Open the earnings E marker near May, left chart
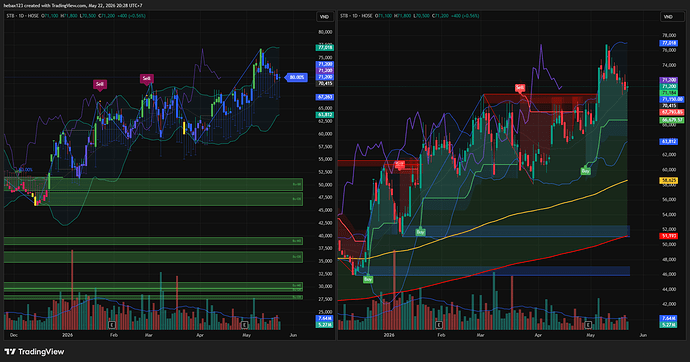Screen dimensions: 690x362 244,325
